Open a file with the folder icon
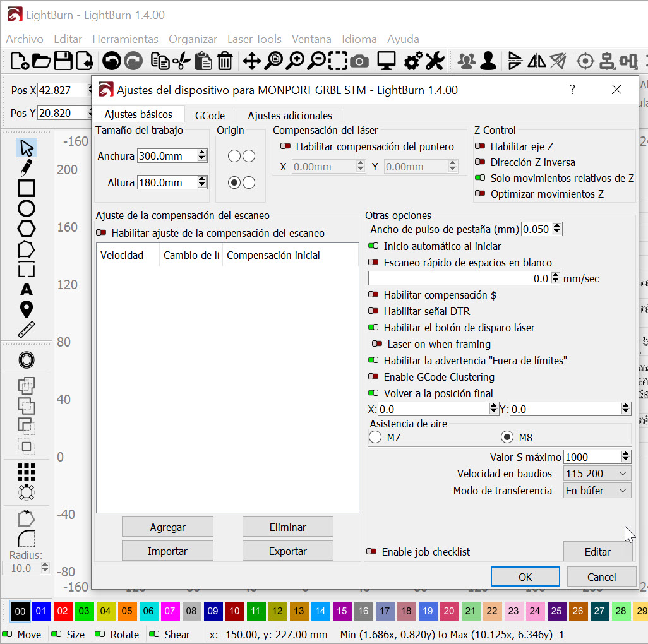Viewport: 648px width, 644px height. click(41, 61)
